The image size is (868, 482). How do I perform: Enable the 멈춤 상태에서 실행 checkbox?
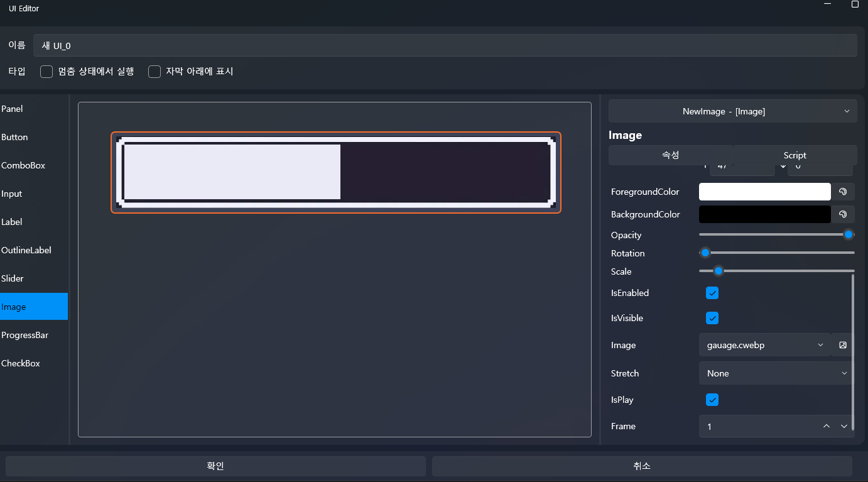pos(46,72)
